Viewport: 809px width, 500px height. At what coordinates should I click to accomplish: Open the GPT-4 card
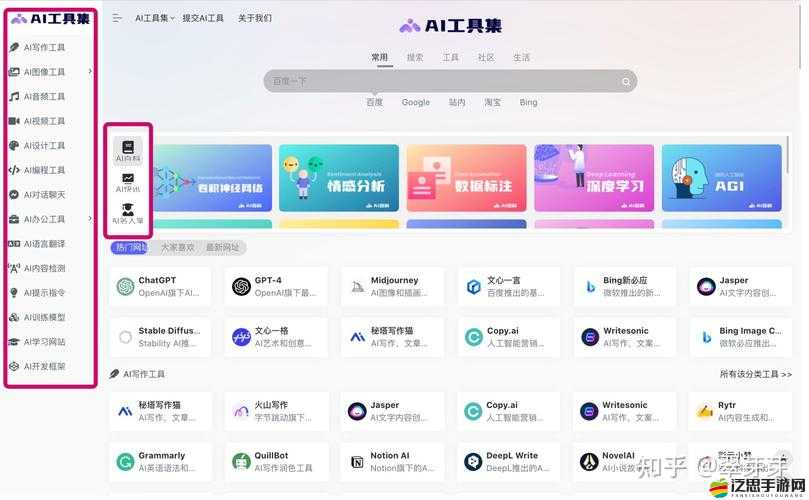click(x=277, y=286)
